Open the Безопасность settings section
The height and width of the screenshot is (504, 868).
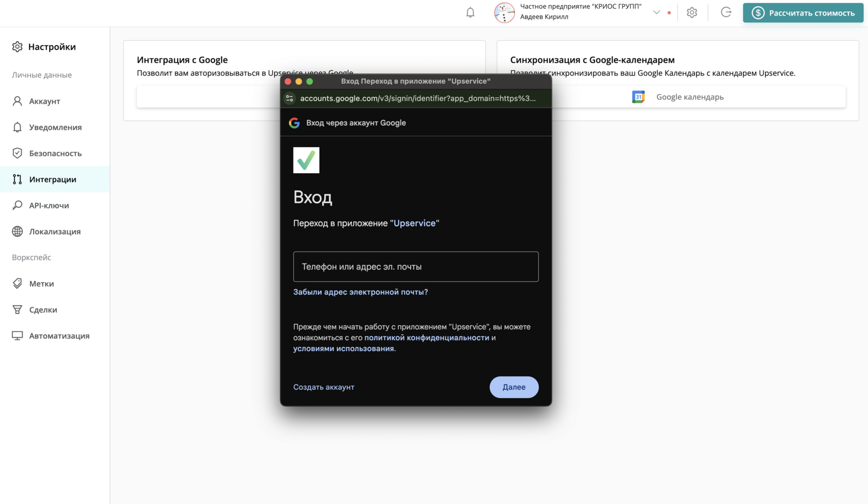(55, 153)
